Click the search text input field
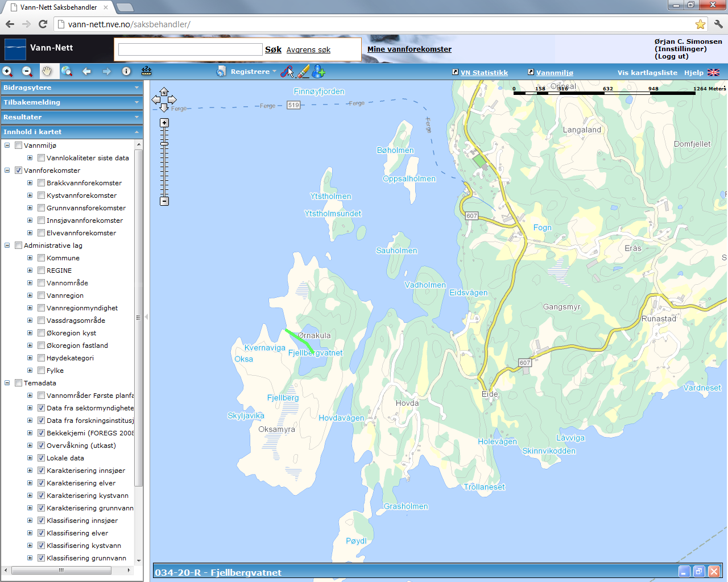Viewport: 728px width, 582px height. tap(190, 49)
